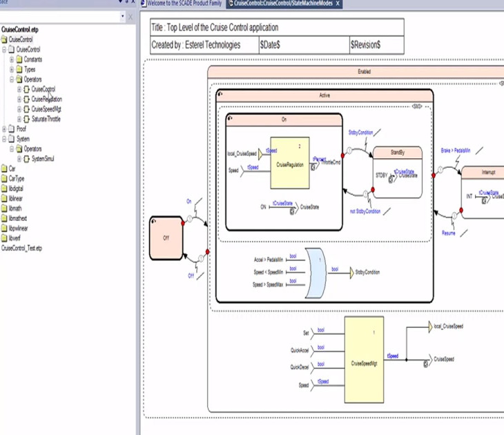Expand the Types folder node
The image size is (504, 435).
(12, 69)
